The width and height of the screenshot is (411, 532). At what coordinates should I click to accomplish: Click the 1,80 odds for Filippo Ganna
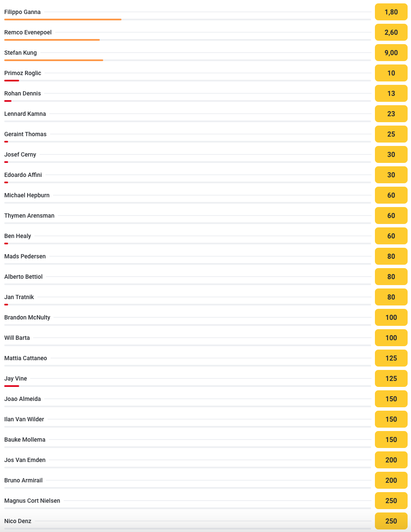(x=391, y=12)
